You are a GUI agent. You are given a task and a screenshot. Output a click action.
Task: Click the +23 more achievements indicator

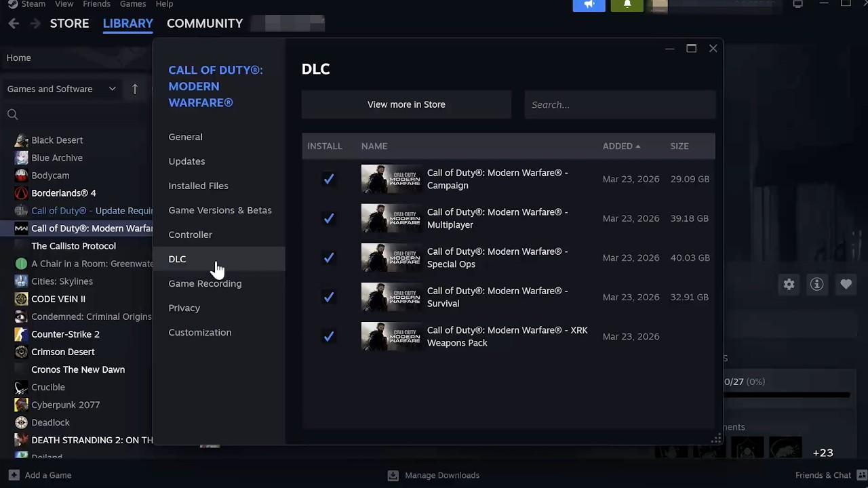point(823,452)
